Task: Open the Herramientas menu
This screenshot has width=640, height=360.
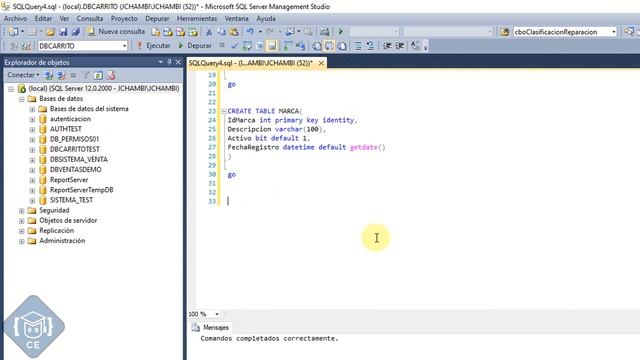Action: [197, 19]
